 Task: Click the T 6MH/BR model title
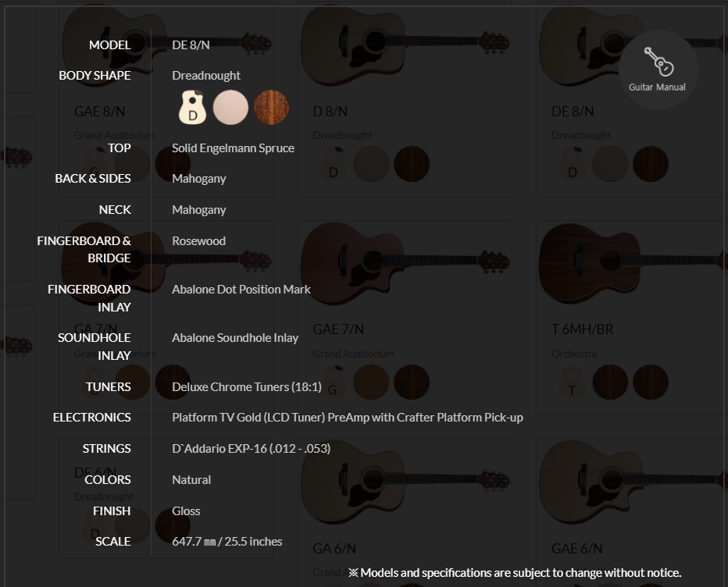click(x=582, y=329)
